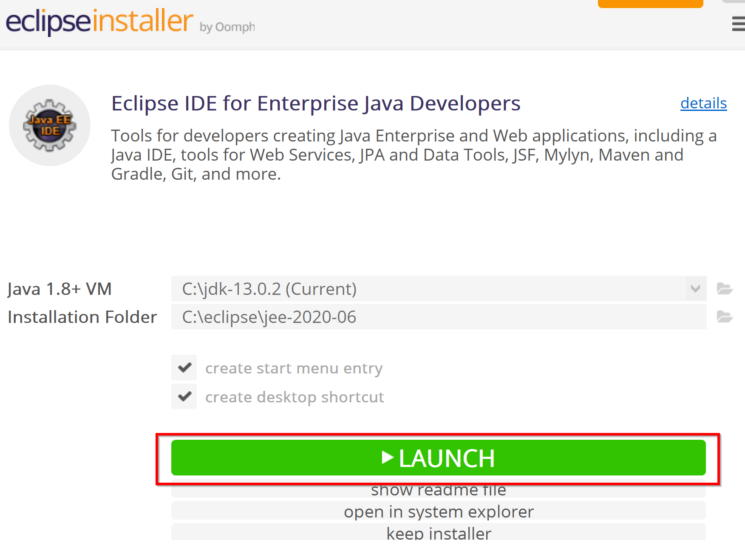
Task: Click keep installer
Action: tap(438, 532)
